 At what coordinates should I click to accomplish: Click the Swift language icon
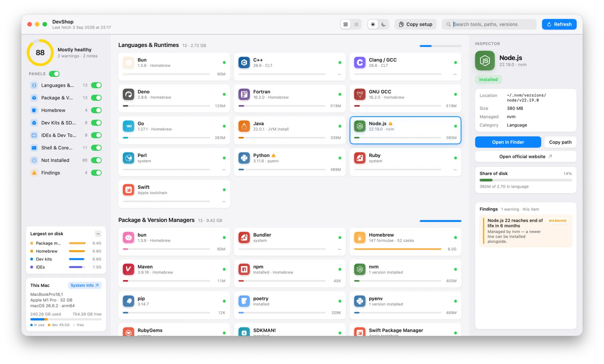point(129,190)
